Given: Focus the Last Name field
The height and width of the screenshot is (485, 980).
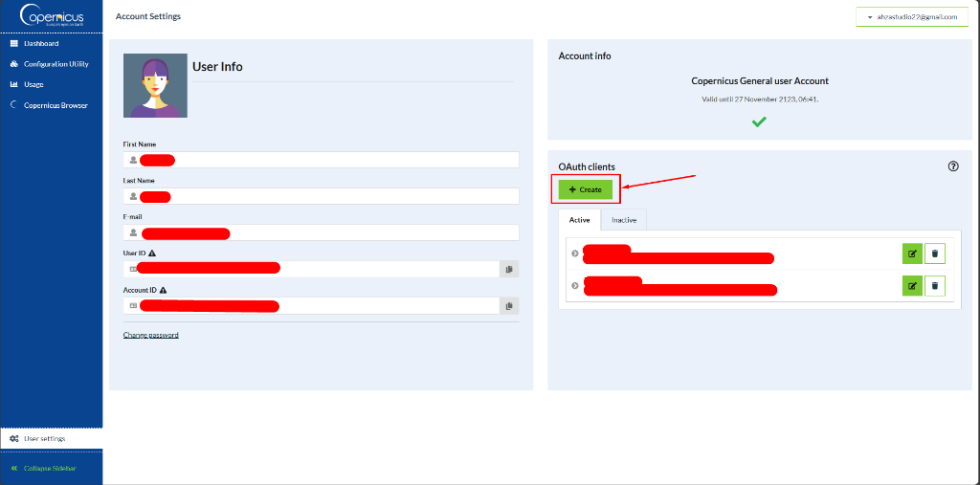Looking at the screenshot, I should coord(322,196).
